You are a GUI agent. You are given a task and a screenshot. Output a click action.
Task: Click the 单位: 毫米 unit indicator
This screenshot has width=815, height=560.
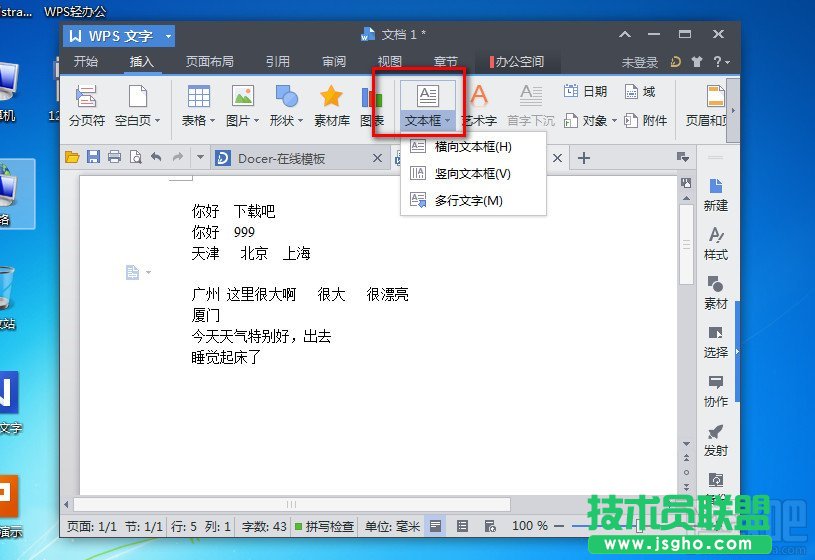[x=392, y=526]
